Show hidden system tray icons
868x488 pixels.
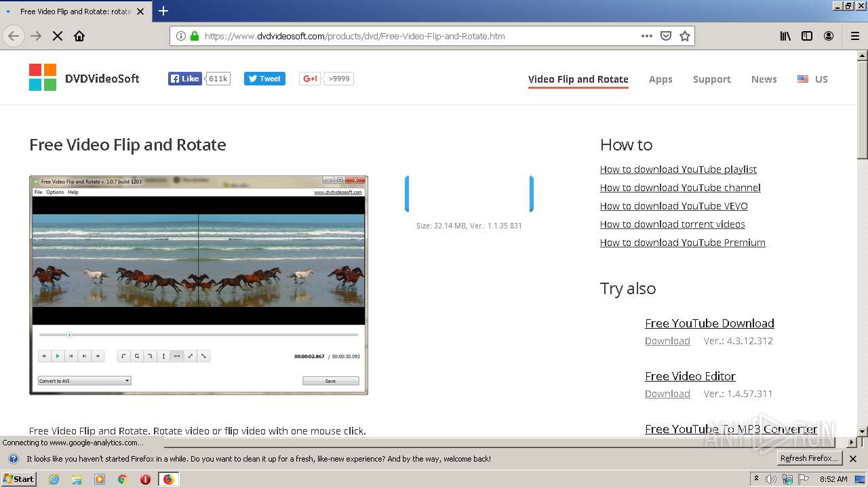pyautogui.click(x=756, y=479)
